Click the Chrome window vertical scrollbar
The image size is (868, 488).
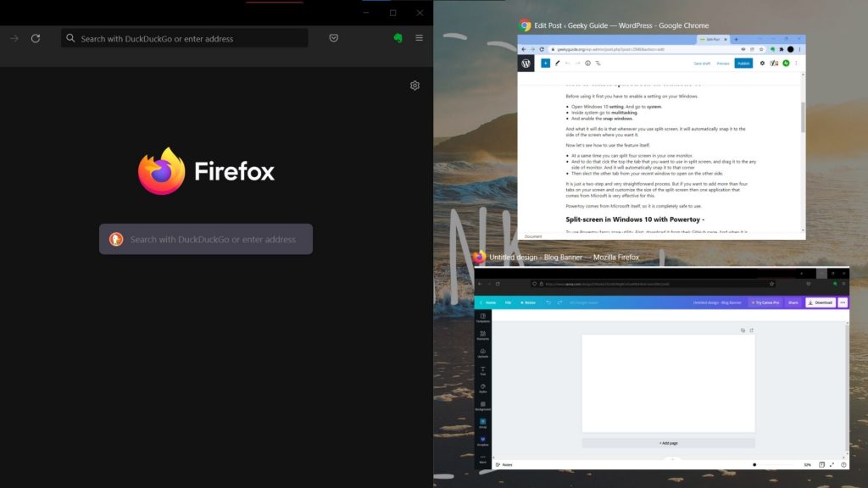(803, 117)
